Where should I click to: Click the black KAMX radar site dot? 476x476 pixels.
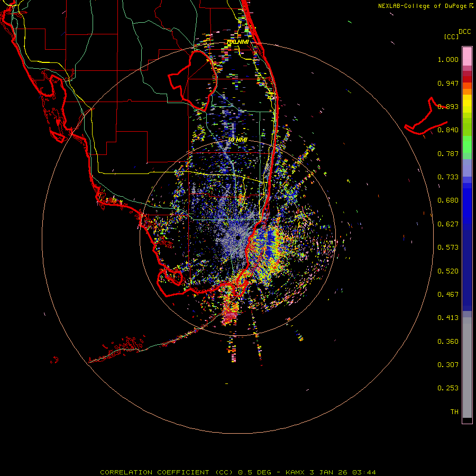[238, 237]
